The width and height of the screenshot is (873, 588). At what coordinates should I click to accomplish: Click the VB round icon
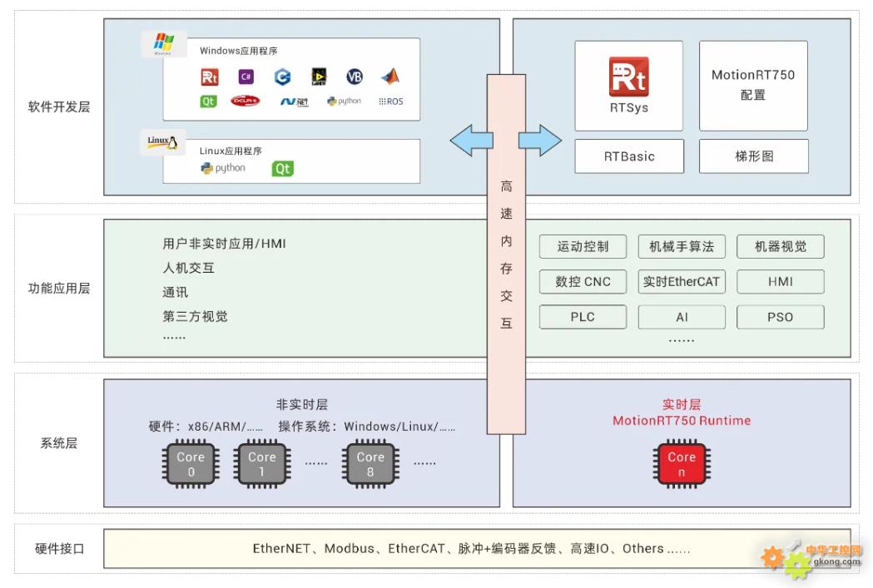355,77
